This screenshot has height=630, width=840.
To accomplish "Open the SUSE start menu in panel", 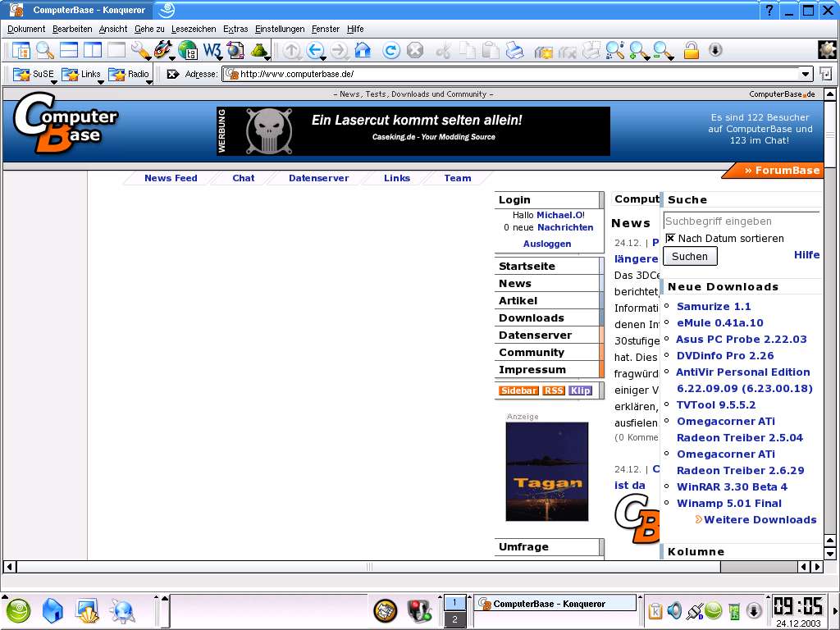I will pyautogui.click(x=18, y=611).
